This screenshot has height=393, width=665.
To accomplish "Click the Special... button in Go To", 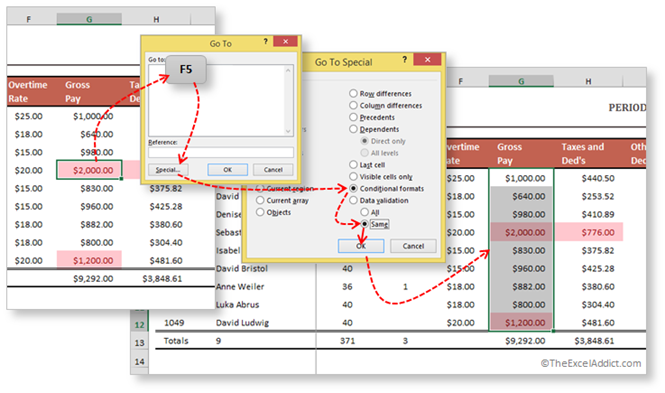I will [168, 170].
